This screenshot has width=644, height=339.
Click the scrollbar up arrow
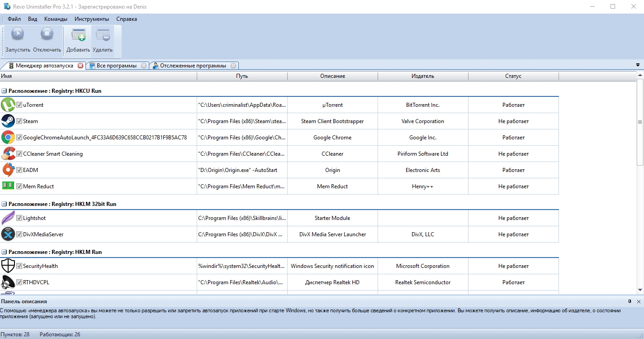640,75
